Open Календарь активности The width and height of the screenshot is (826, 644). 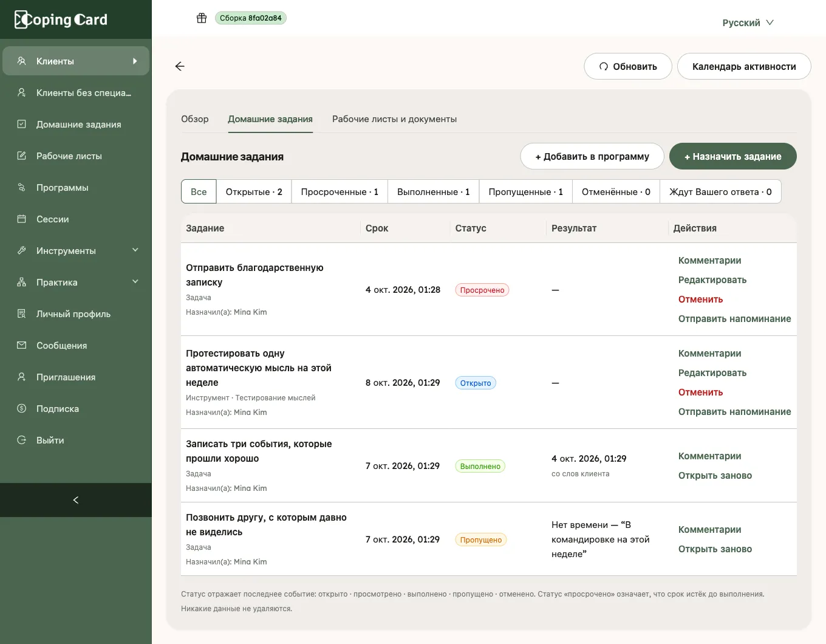(x=744, y=66)
